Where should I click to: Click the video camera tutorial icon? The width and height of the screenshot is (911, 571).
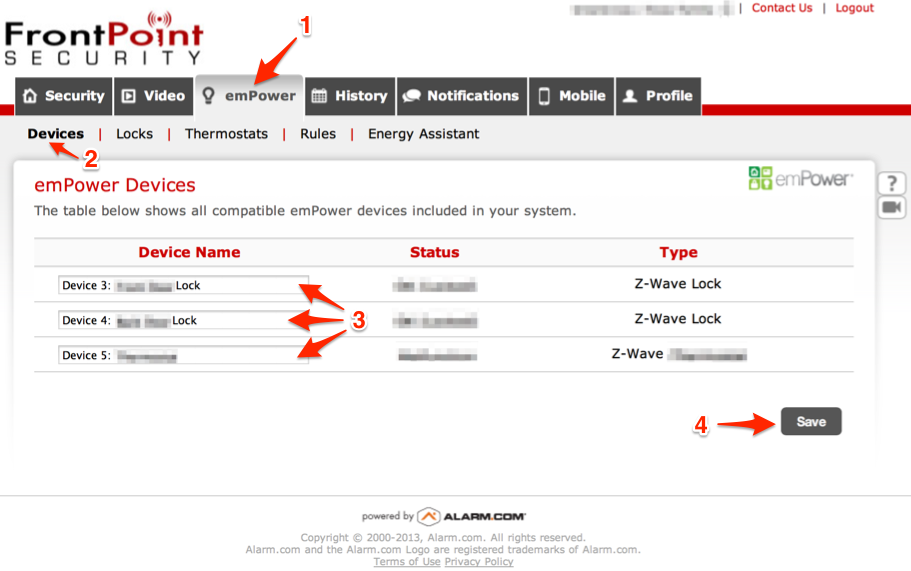pos(892,207)
